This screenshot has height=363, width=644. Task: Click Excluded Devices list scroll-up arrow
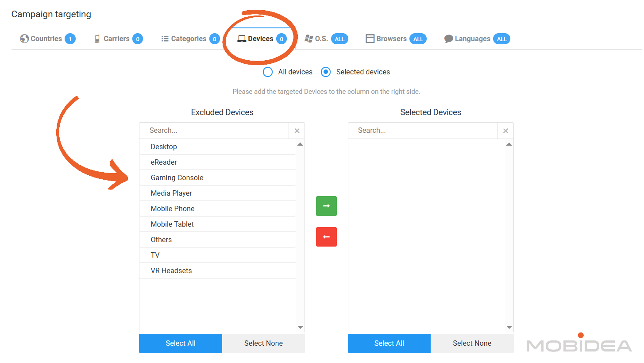300,144
